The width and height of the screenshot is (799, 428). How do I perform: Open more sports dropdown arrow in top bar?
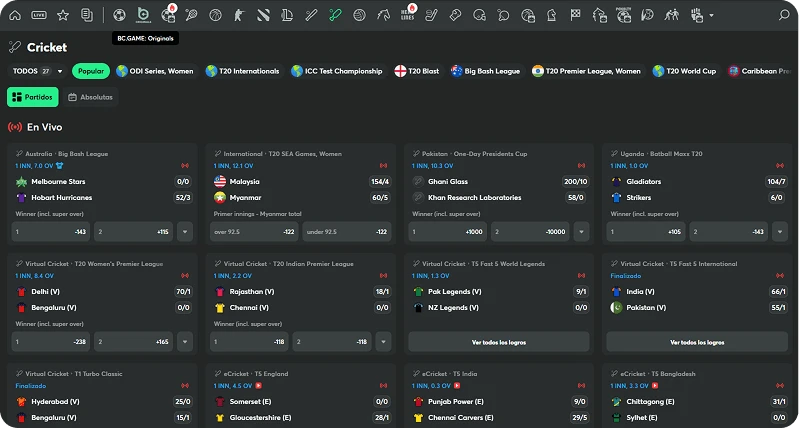[x=711, y=15]
